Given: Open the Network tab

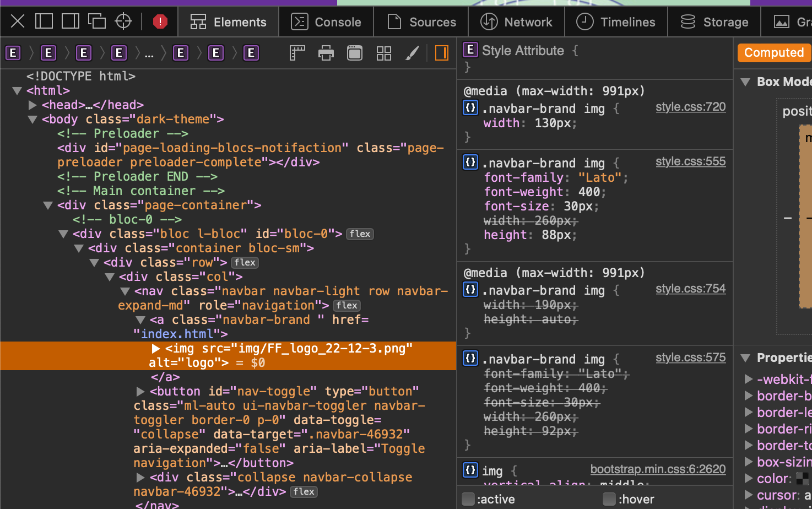Looking at the screenshot, I should 516,22.
